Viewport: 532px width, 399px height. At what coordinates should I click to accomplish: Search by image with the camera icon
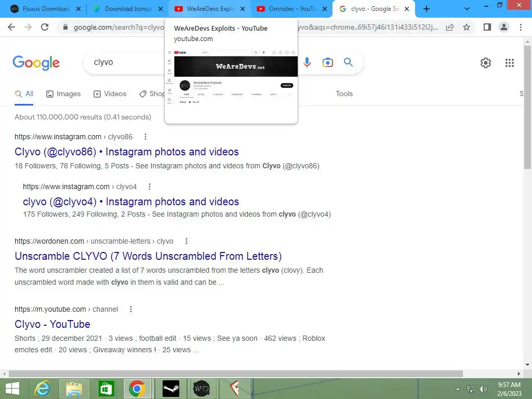coord(328,62)
